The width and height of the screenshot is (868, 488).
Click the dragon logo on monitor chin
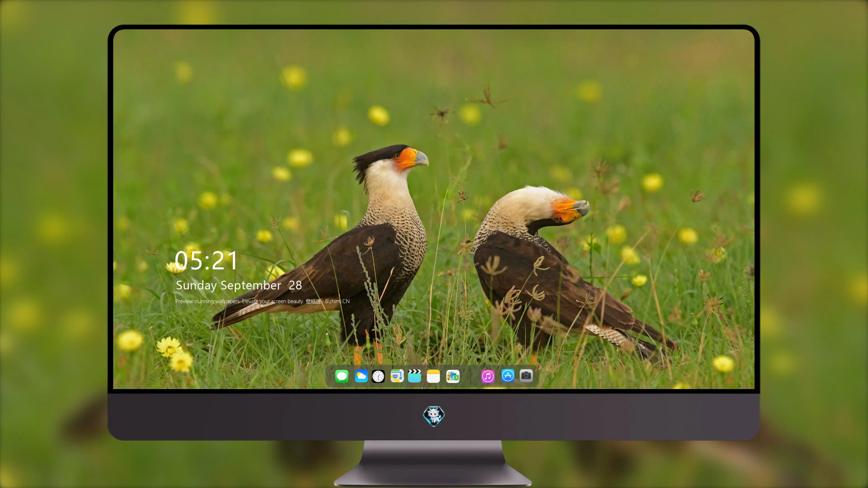[434, 416]
